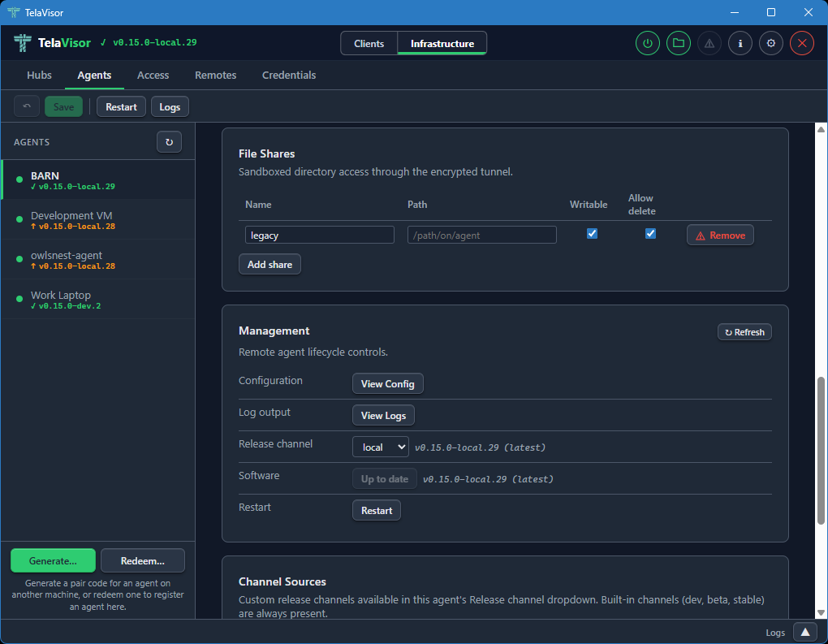This screenshot has height=644, width=828.
Task: Click Logs button in the top toolbar
Action: 170,106
